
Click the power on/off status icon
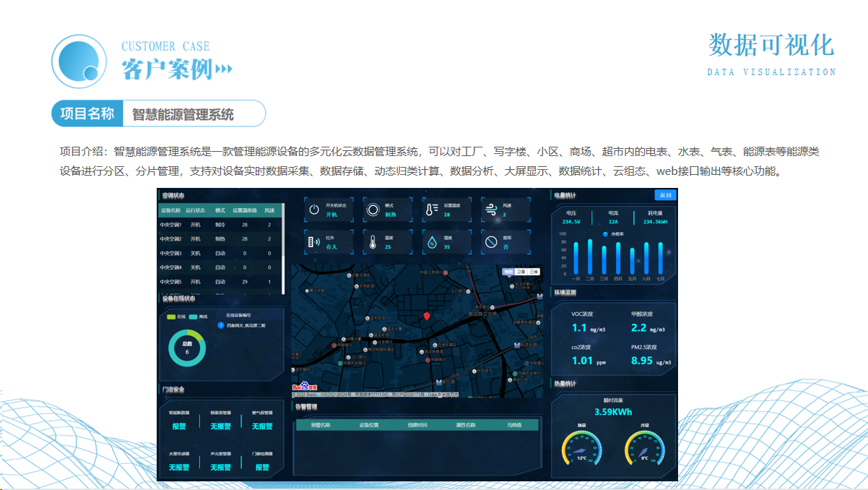pyautogui.click(x=314, y=210)
